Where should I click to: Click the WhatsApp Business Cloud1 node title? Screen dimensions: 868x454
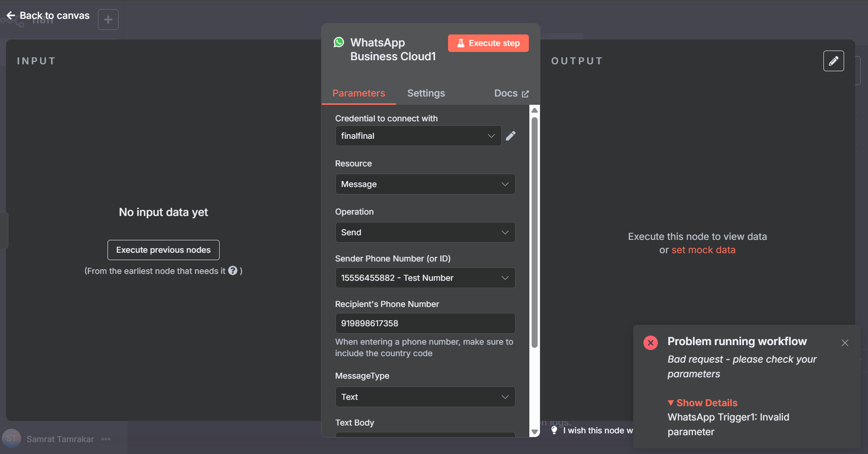pos(393,50)
